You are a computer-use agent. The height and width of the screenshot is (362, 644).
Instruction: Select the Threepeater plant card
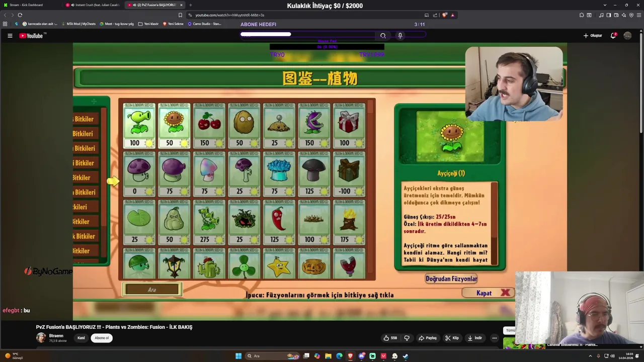pyautogui.click(x=209, y=222)
